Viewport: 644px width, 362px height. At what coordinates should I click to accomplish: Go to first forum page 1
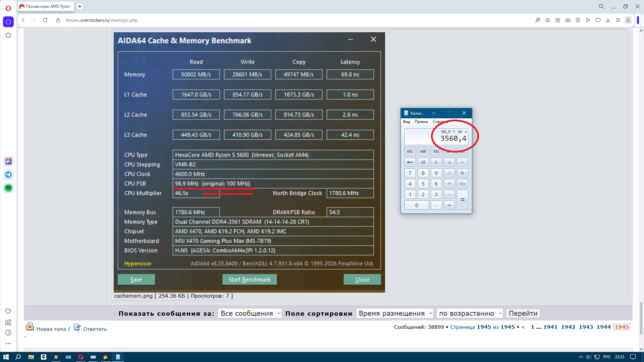click(532, 327)
